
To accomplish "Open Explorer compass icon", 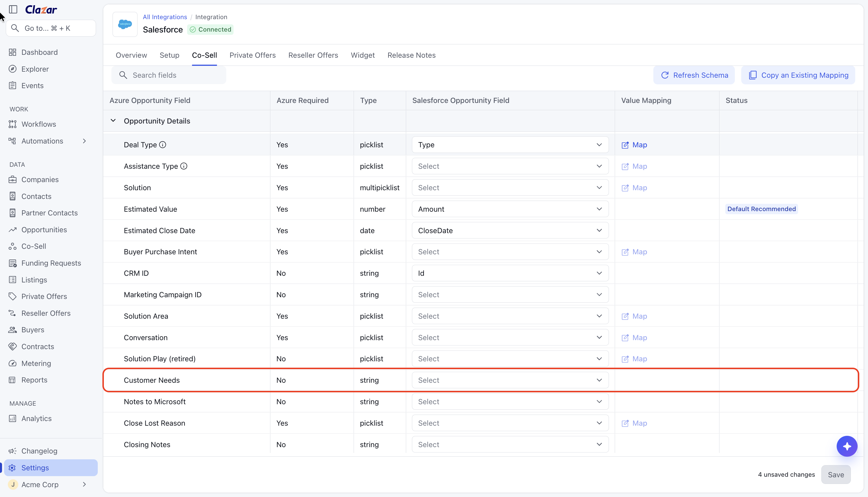I will pos(13,69).
